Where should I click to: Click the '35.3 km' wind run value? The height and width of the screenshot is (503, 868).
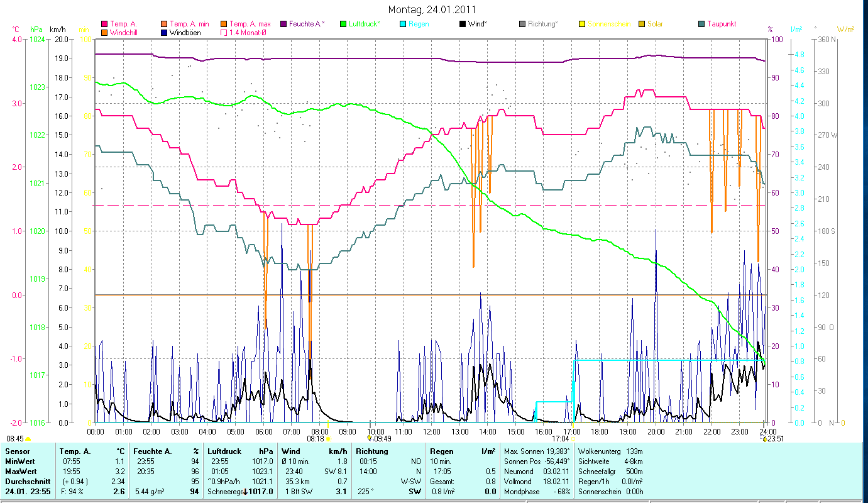299,482
